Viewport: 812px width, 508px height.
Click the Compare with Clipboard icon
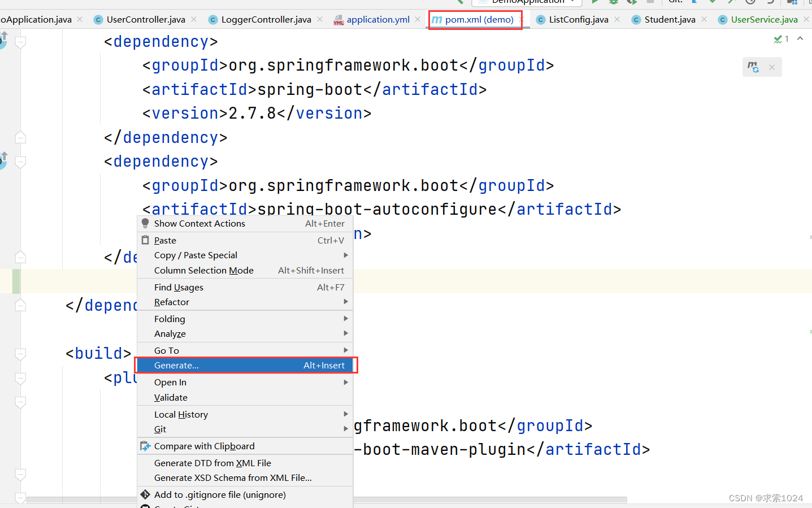(x=145, y=446)
